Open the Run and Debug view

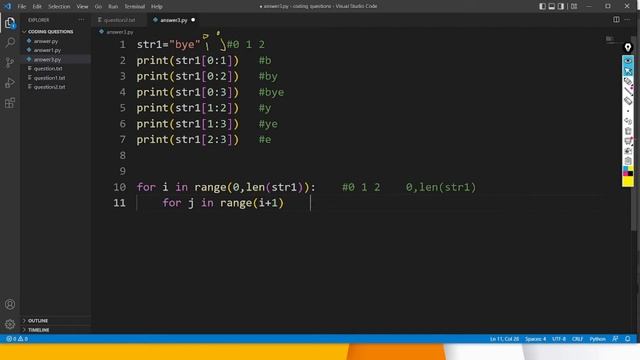tap(10, 82)
